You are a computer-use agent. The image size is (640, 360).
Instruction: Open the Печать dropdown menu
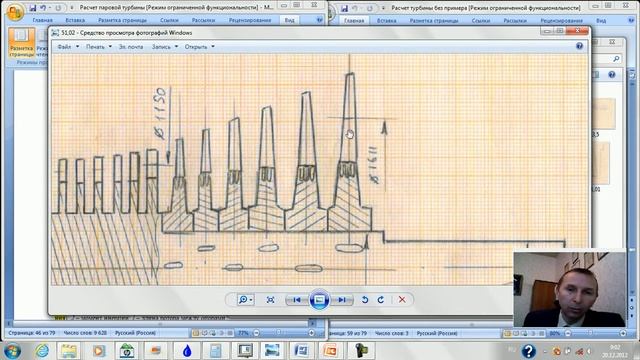click(99, 47)
